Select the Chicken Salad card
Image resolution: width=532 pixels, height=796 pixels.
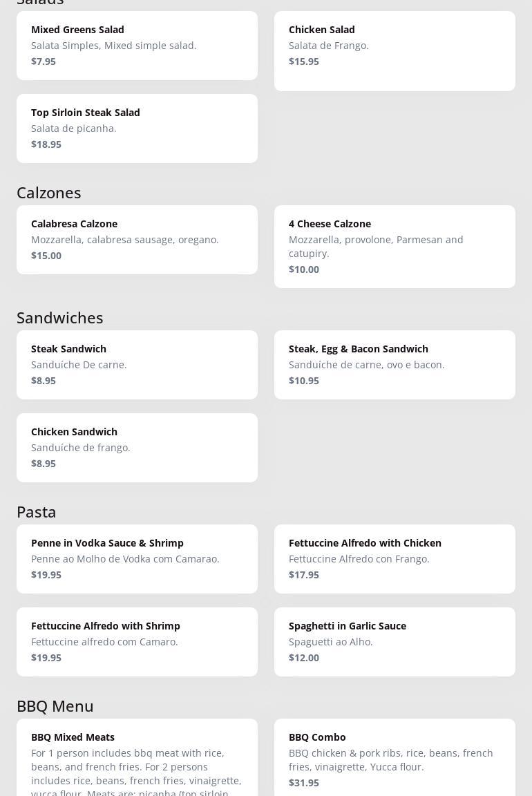pyautogui.click(x=395, y=50)
